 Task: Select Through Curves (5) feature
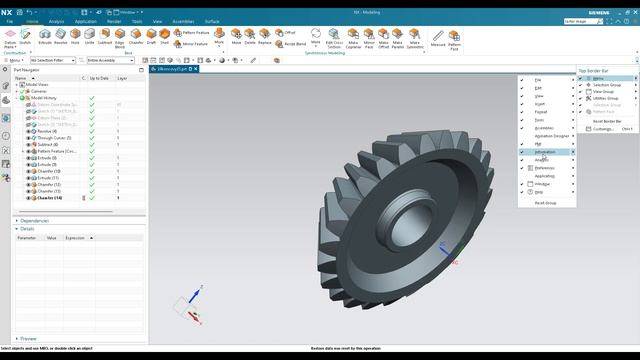tap(54, 138)
